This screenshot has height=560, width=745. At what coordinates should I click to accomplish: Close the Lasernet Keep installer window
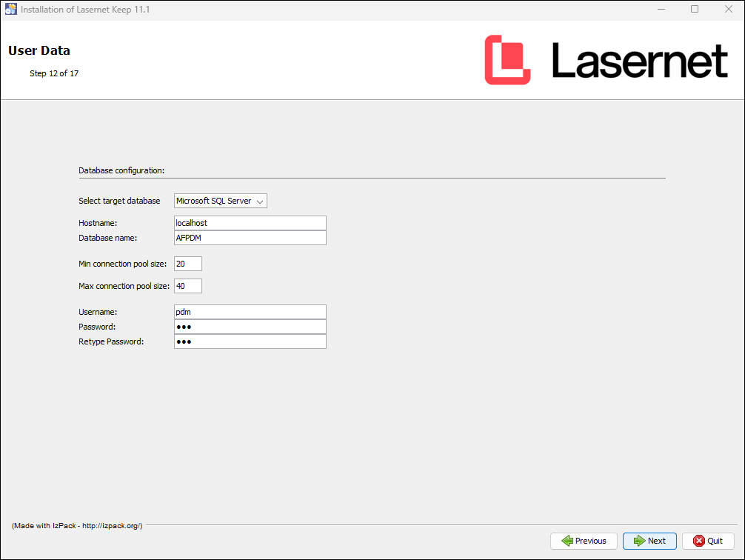pos(728,10)
